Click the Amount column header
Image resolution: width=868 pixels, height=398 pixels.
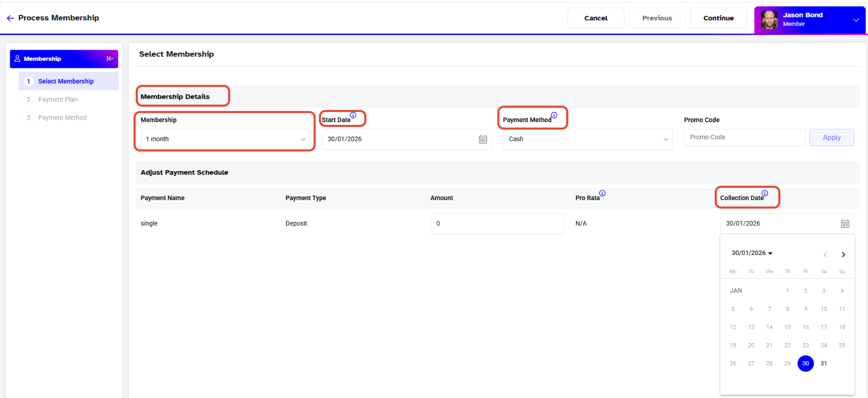tap(442, 198)
